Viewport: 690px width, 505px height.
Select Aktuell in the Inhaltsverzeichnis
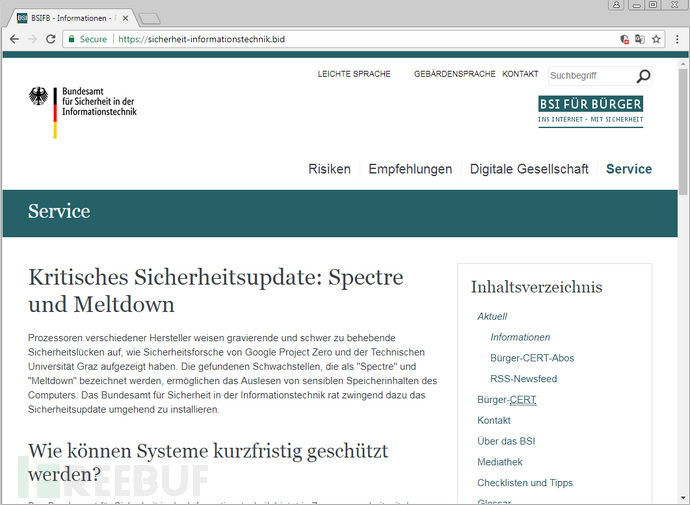(x=492, y=316)
